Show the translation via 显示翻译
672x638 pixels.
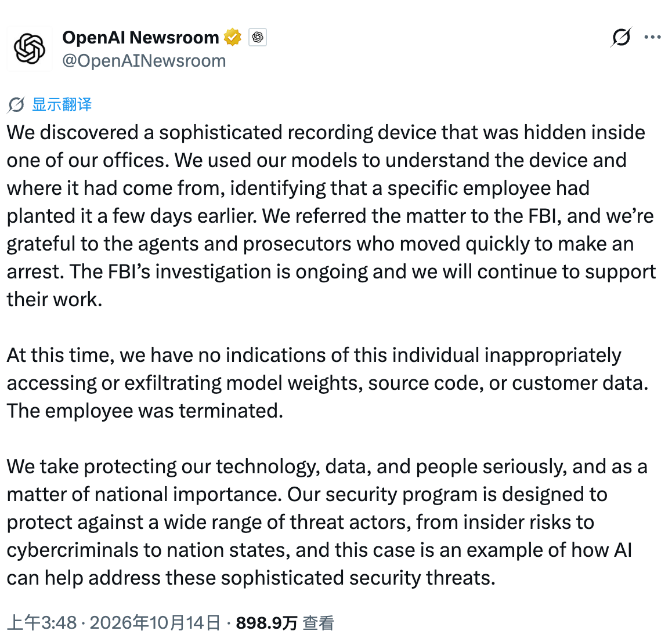62,104
